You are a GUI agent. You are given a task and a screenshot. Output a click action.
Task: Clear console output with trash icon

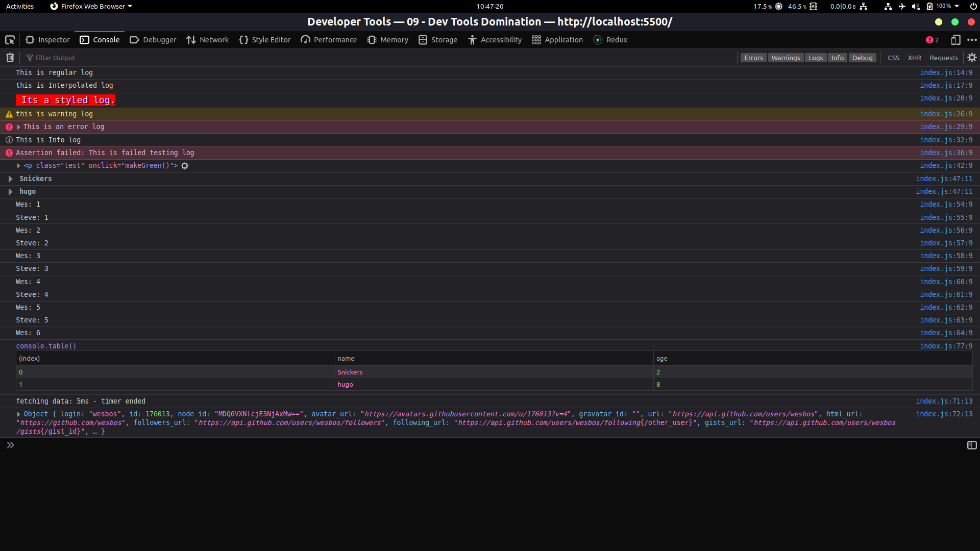[10, 58]
